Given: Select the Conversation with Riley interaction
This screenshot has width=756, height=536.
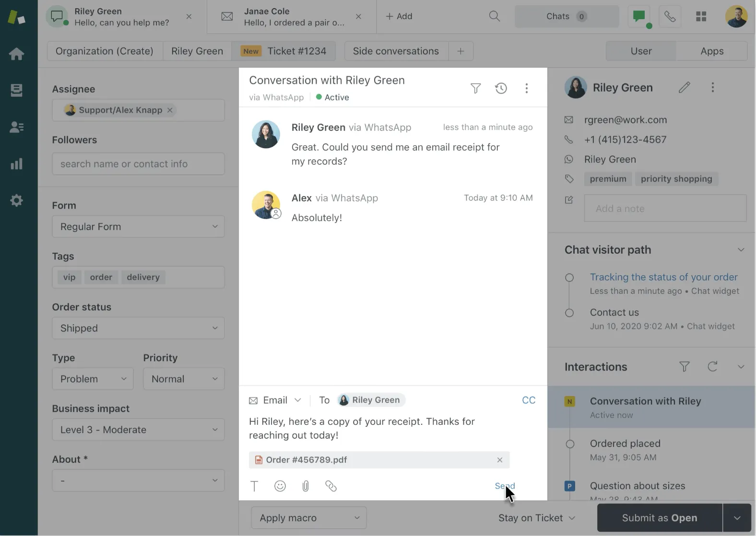Looking at the screenshot, I should pos(651,407).
